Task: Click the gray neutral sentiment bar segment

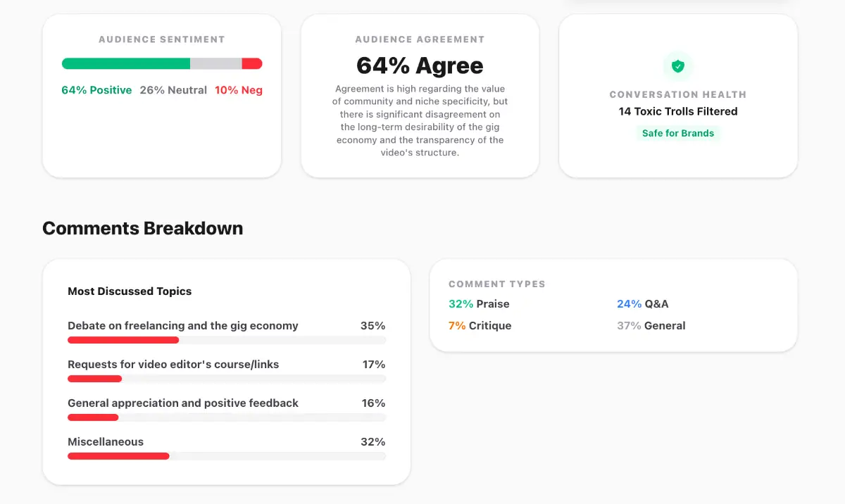Action: pos(215,63)
